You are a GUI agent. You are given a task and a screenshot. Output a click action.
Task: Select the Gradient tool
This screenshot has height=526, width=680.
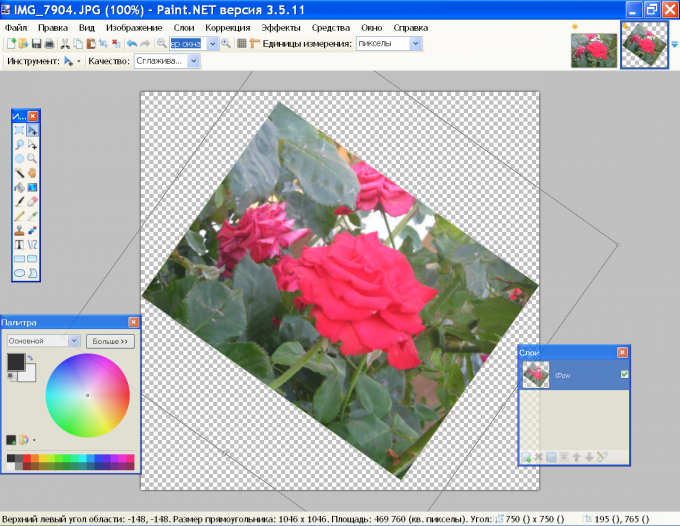pyautogui.click(x=32, y=187)
